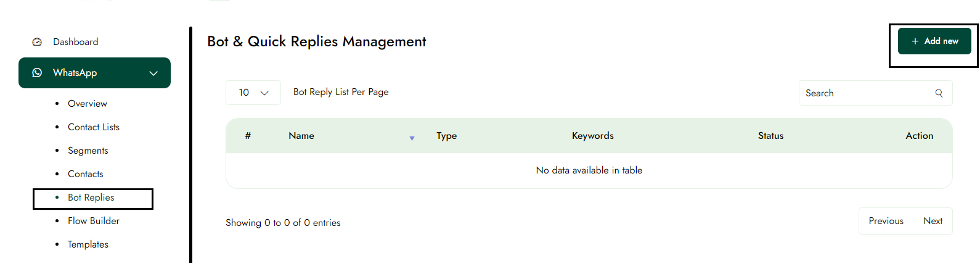Click the Dashboard gauge icon

pos(37,42)
